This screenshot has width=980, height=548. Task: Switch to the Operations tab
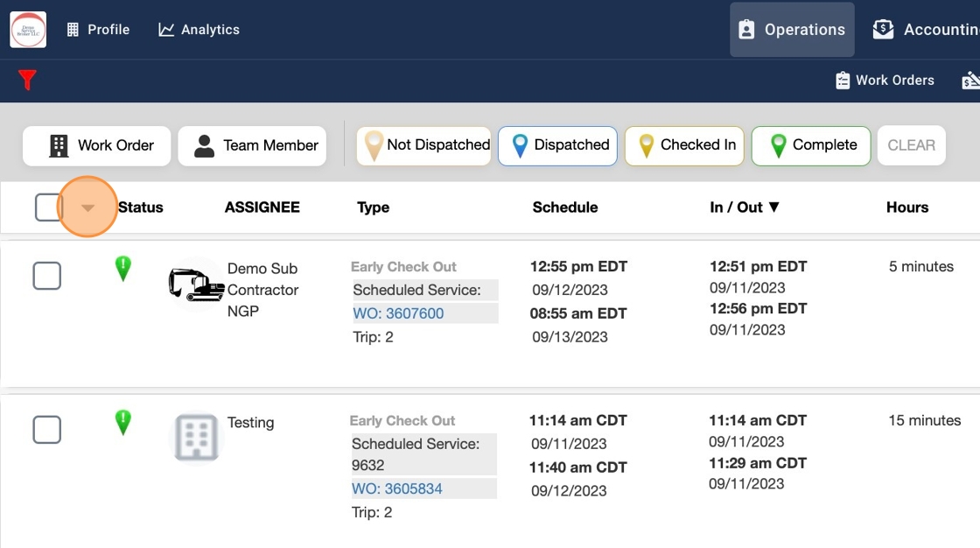pyautogui.click(x=792, y=30)
